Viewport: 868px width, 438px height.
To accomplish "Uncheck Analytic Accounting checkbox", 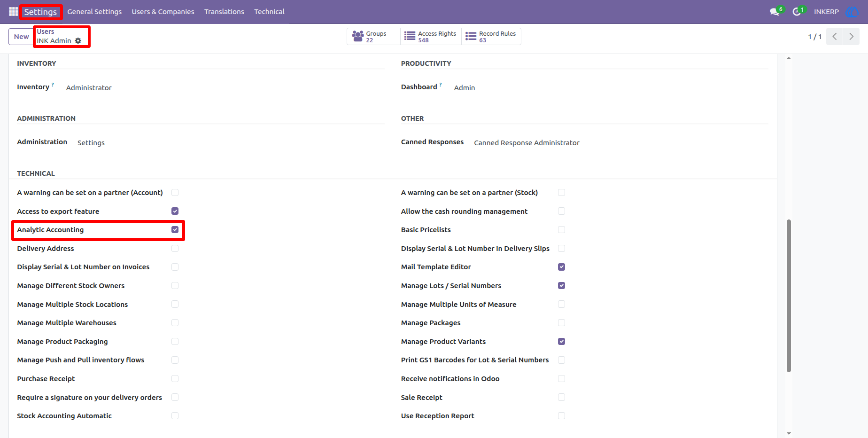I will tap(175, 230).
